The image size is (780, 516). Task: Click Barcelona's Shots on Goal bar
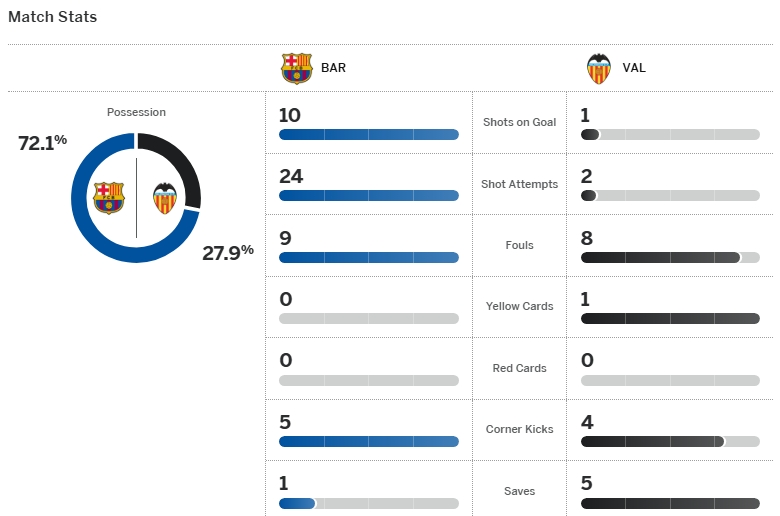369,134
